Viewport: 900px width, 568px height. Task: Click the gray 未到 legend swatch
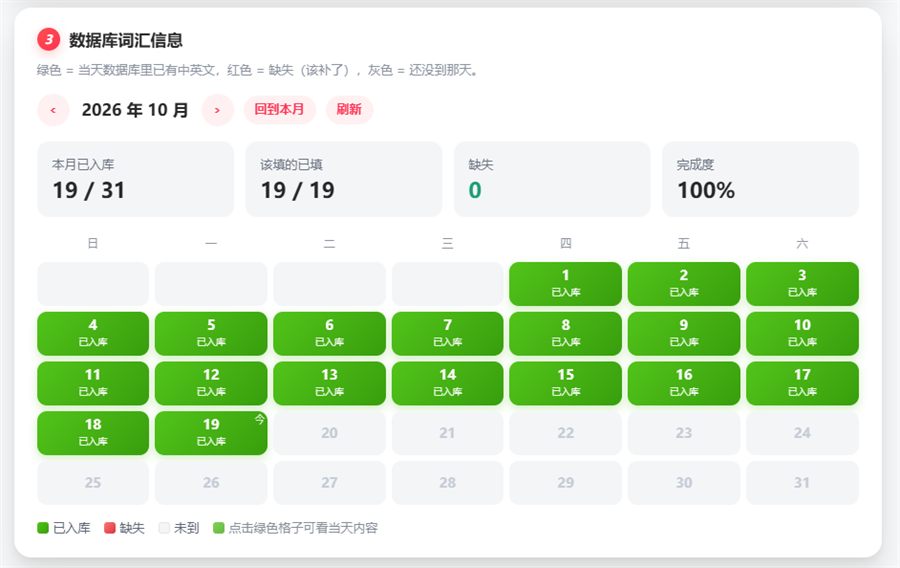click(x=164, y=528)
